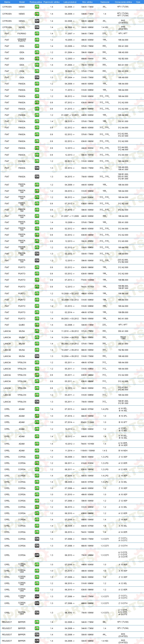The height and width of the screenshot is (644, 144).
Task: Click petrol fuel icon in Fiat Qubo row
Action: [x=37, y=325]
